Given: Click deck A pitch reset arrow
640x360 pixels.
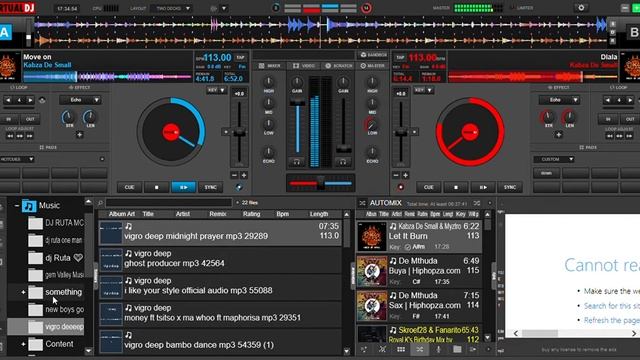Looking at the screenshot, I should pyautogui.click(x=226, y=132).
